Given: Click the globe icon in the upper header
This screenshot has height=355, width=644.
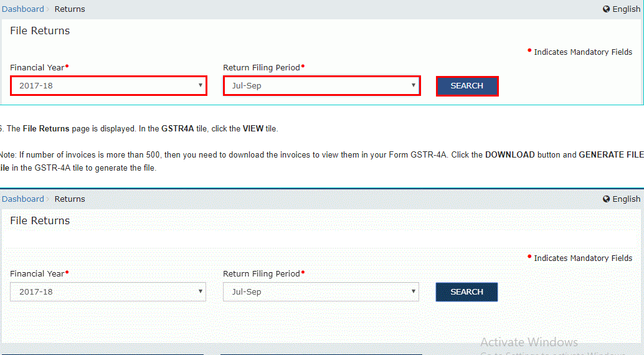Looking at the screenshot, I should (x=607, y=9).
